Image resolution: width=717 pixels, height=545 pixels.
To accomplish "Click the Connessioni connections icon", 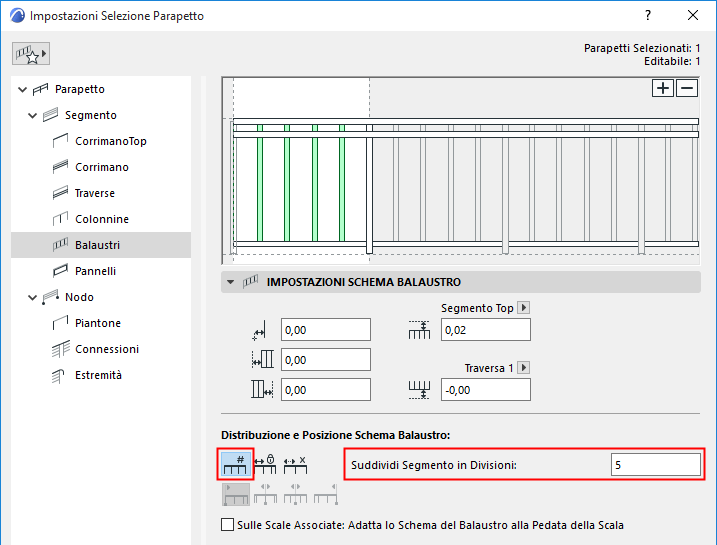I will [x=60, y=349].
